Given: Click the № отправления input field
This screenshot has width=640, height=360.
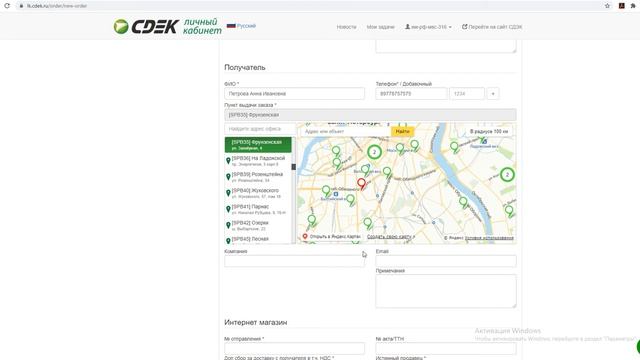Looking at the screenshot, I should (294, 349).
